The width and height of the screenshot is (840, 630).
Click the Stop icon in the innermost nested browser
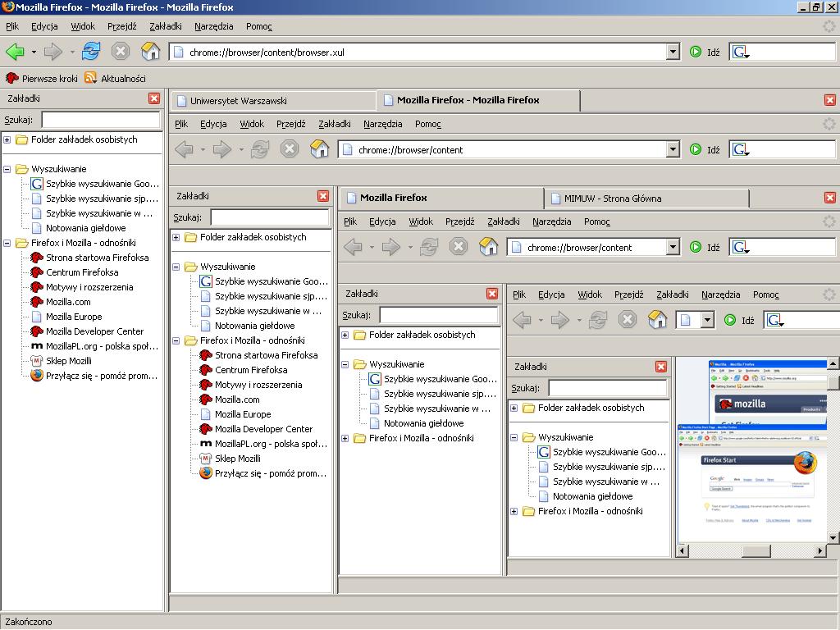[628, 320]
